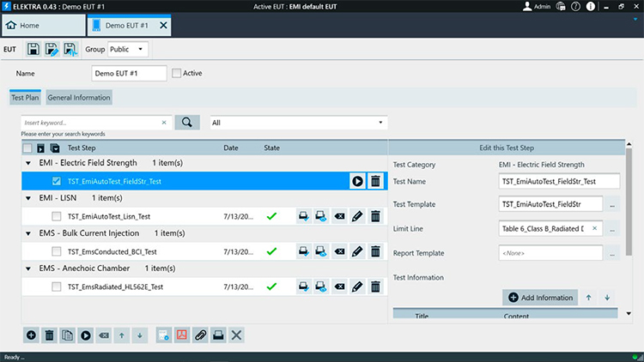Enable the Active checkbox
Image resolution: width=644 pixels, height=362 pixels.
[177, 74]
